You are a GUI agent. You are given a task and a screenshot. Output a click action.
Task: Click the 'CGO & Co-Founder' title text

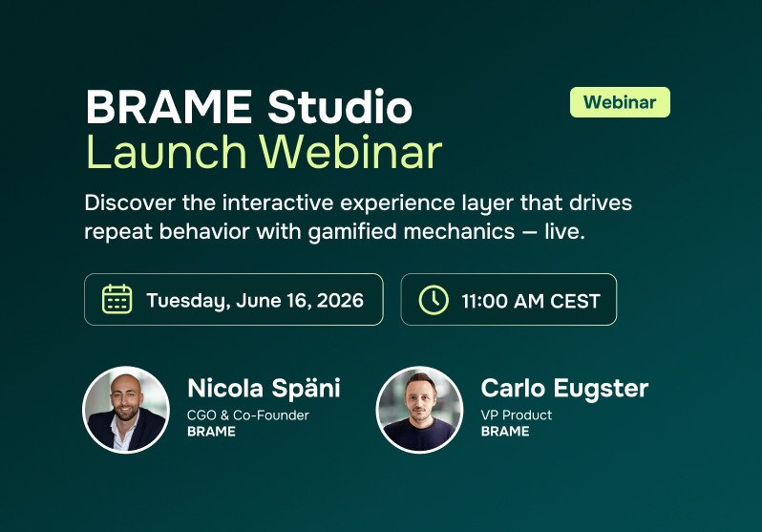pyautogui.click(x=248, y=415)
